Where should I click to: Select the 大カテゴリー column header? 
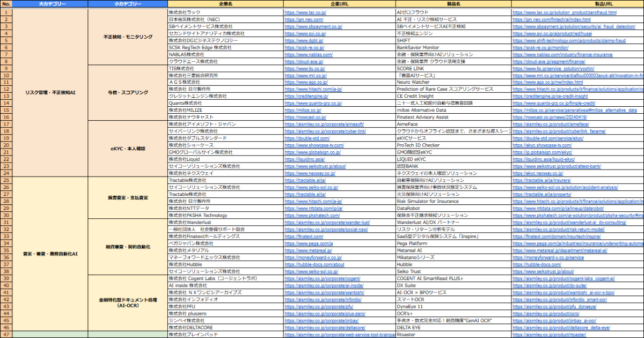50,4
